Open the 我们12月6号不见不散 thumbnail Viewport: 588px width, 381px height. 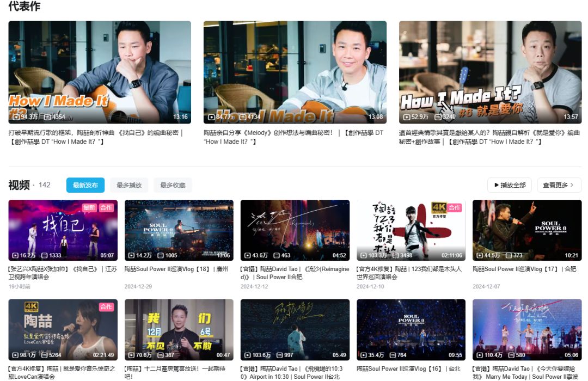point(179,330)
